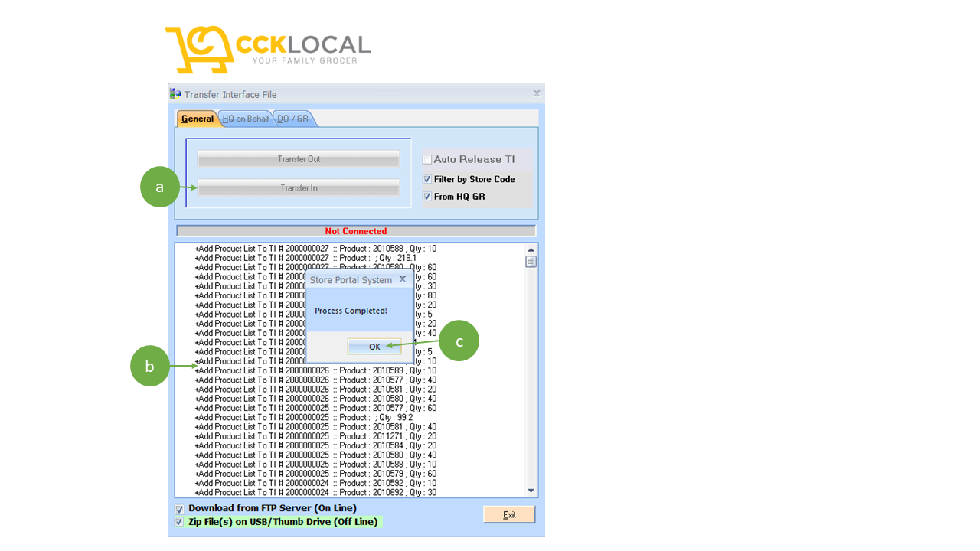Toggle Zip File(s) on USB/Thumb Drive option

click(179, 521)
